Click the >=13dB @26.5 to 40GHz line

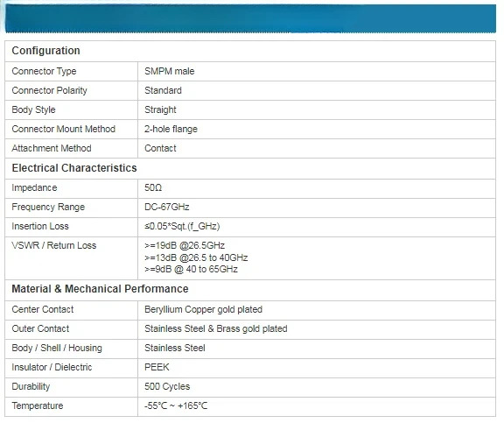tap(196, 257)
